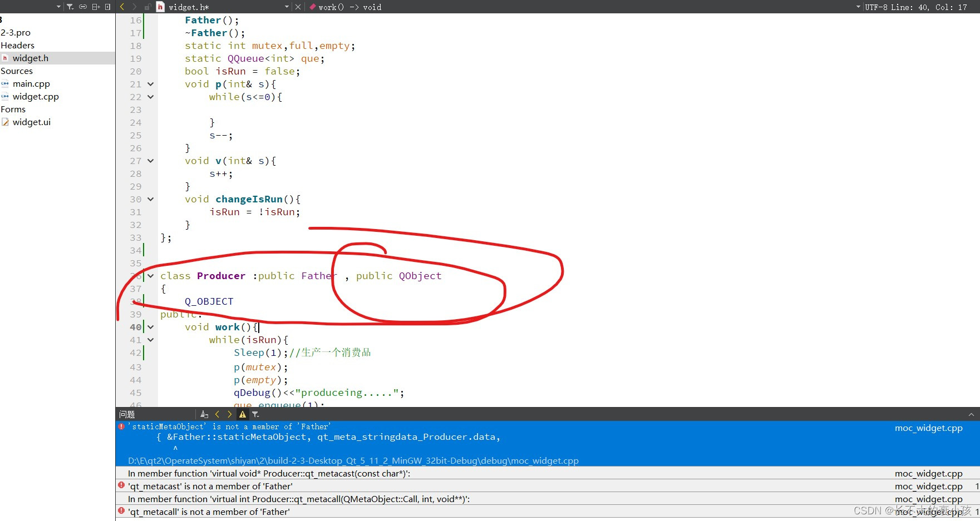Toggle showing warnings in the Issues pane
The image size is (980, 521).
[242, 414]
